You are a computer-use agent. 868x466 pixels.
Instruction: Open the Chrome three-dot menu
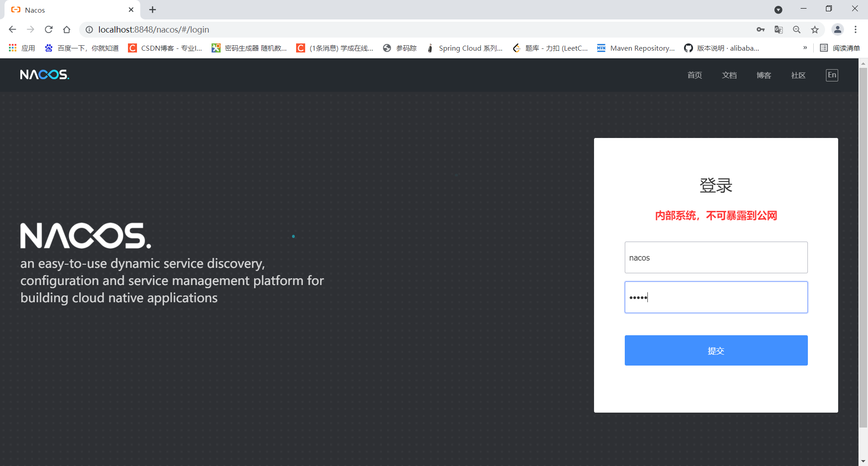(x=855, y=29)
